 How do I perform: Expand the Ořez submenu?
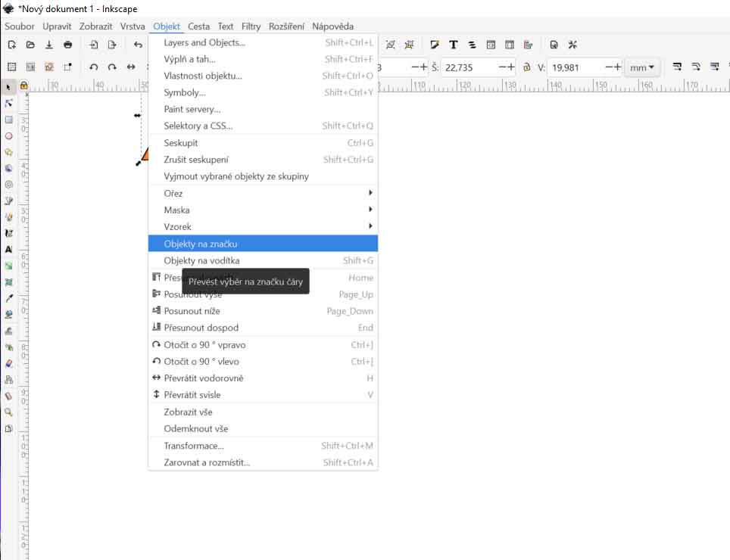pyautogui.click(x=263, y=193)
